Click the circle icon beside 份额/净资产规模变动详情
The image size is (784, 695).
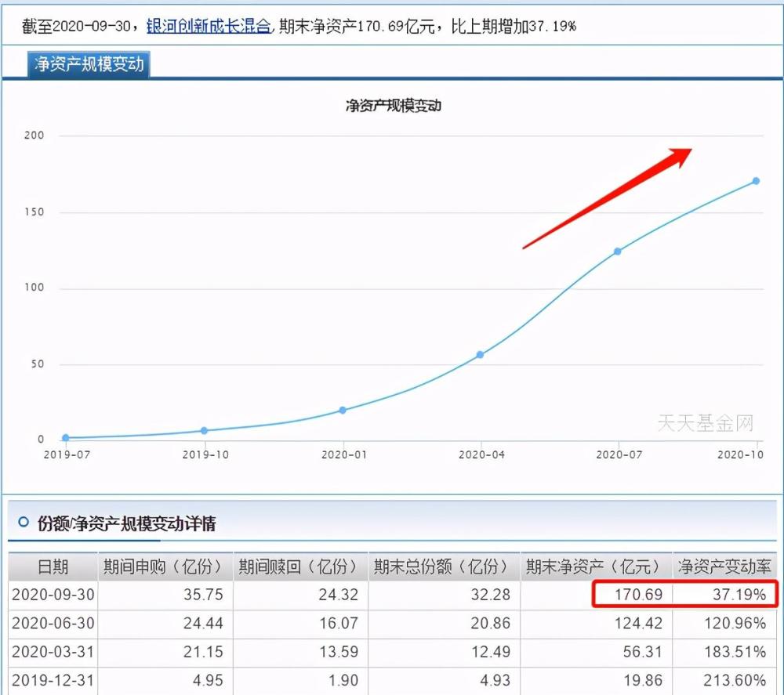click(x=23, y=523)
